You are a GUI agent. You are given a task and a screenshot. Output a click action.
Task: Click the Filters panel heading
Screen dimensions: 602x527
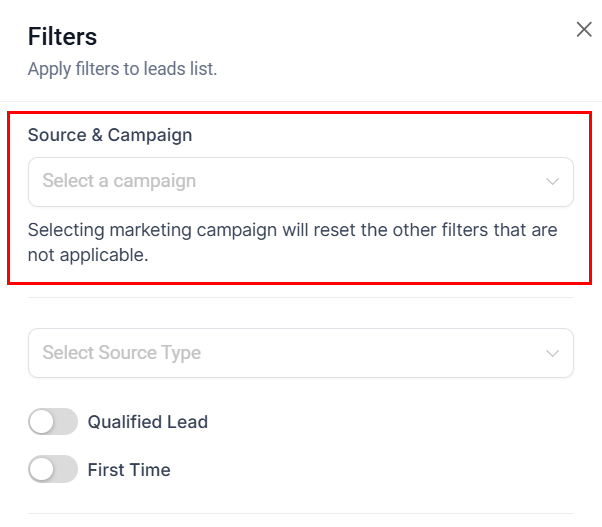click(x=62, y=38)
